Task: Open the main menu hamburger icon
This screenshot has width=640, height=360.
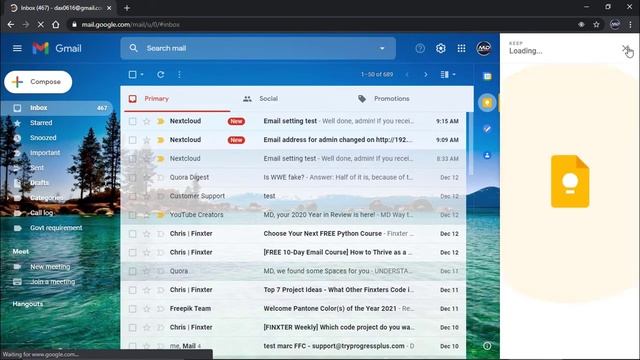Action: click(17, 48)
